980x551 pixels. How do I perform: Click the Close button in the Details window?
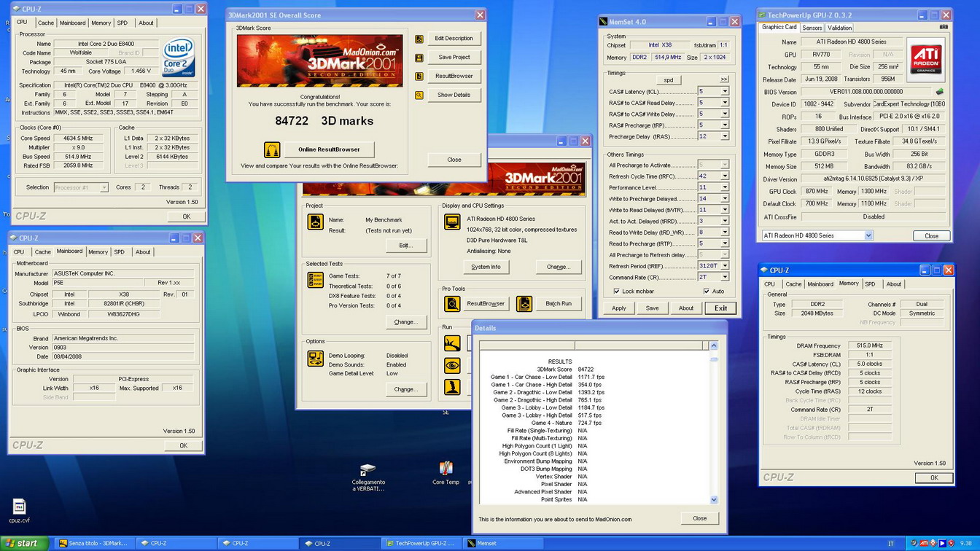pyautogui.click(x=699, y=518)
